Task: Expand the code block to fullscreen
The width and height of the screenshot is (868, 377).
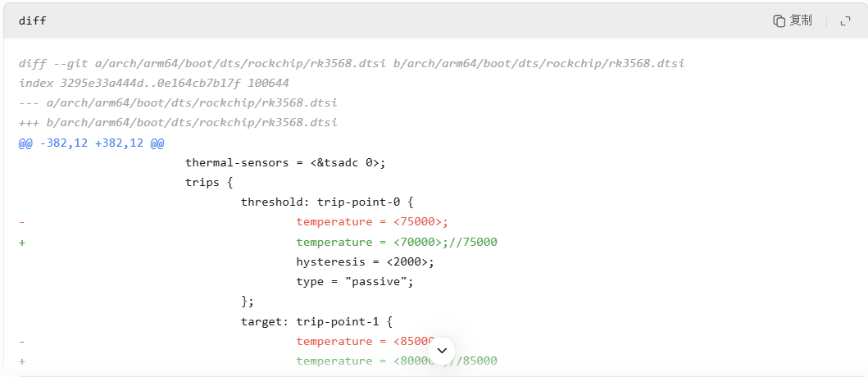Action: pos(845,20)
